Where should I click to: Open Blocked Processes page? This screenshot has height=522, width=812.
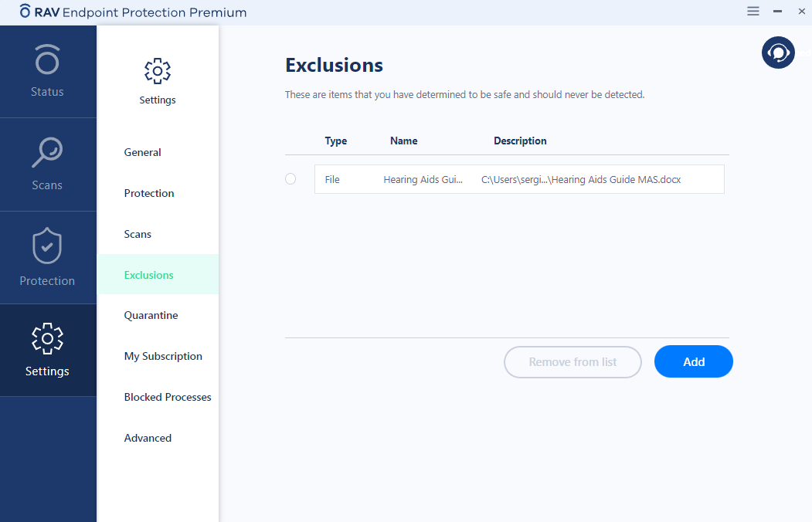pyautogui.click(x=168, y=398)
